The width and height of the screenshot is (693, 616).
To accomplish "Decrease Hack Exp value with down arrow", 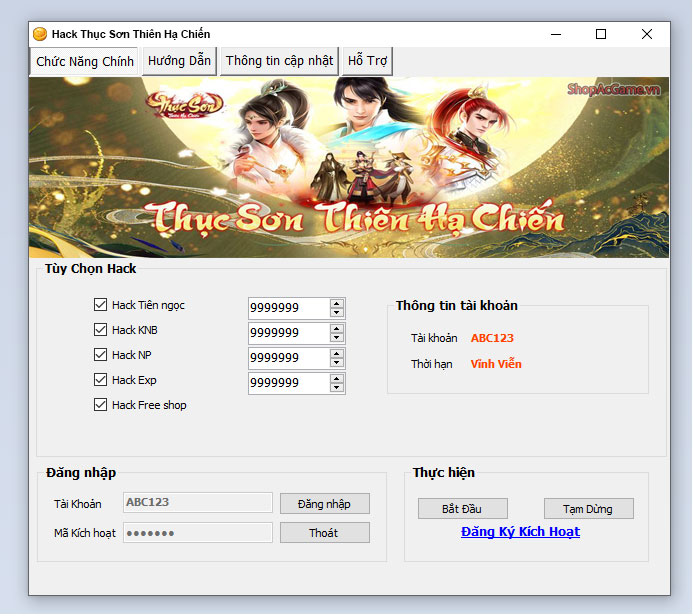I will 337,388.
